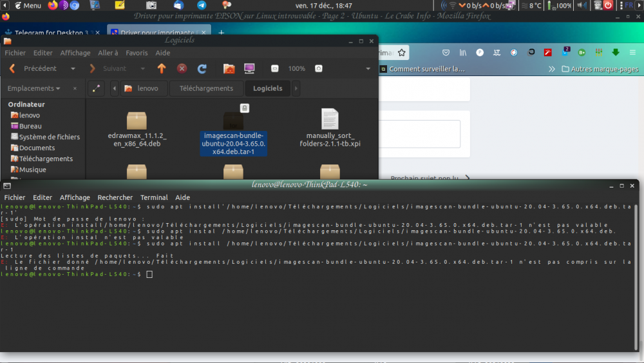
Task: Click the up-arrow parent folder icon
Action: (x=162, y=68)
